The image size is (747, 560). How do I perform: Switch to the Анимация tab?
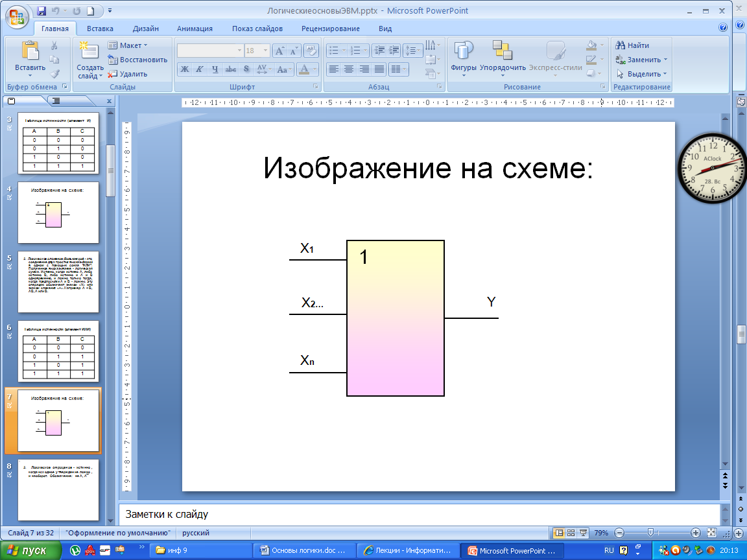(x=195, y=29)
